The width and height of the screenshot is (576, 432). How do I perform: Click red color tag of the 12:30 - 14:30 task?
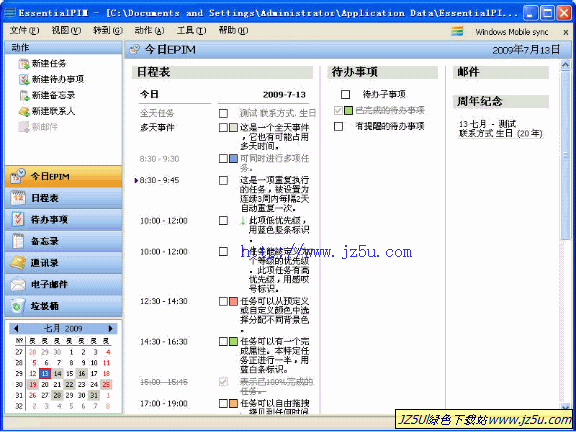pyautogui.click(x=233, y=302)
